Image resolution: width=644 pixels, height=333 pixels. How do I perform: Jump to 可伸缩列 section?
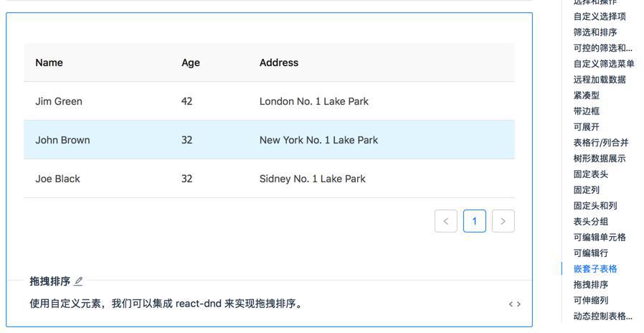[x=590, y=301]
